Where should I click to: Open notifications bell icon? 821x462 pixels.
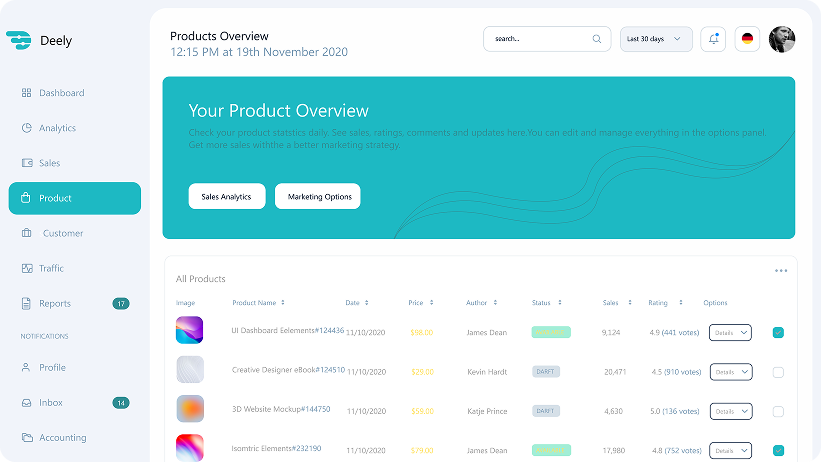(x=713, y=39)
